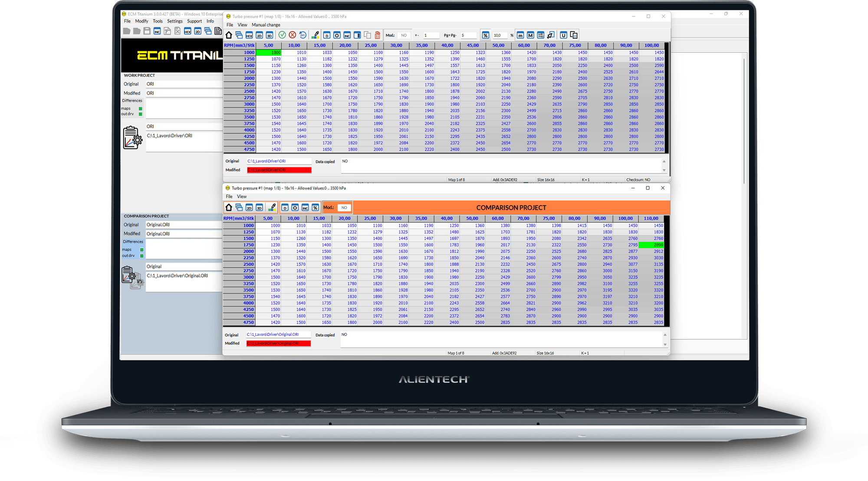868x481 pixels.
Task: Toggle the INC mode in comparison toolbar
Action: [305, 207]
